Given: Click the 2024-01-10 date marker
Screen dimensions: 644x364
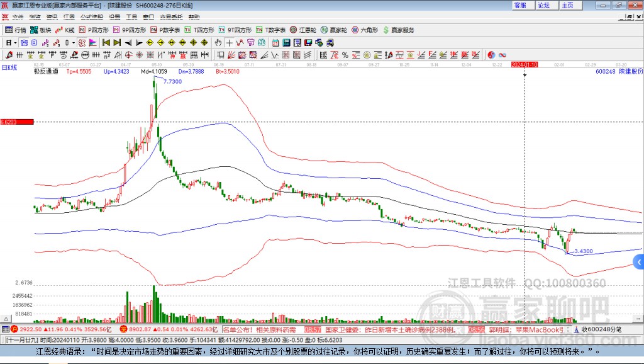Looking at the screenshot, I should click(525, 65).
